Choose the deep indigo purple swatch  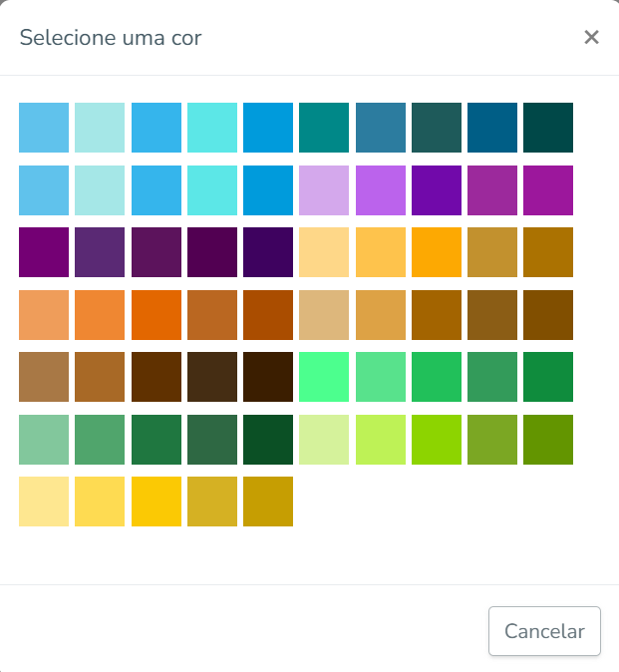[x=268, y=252]
